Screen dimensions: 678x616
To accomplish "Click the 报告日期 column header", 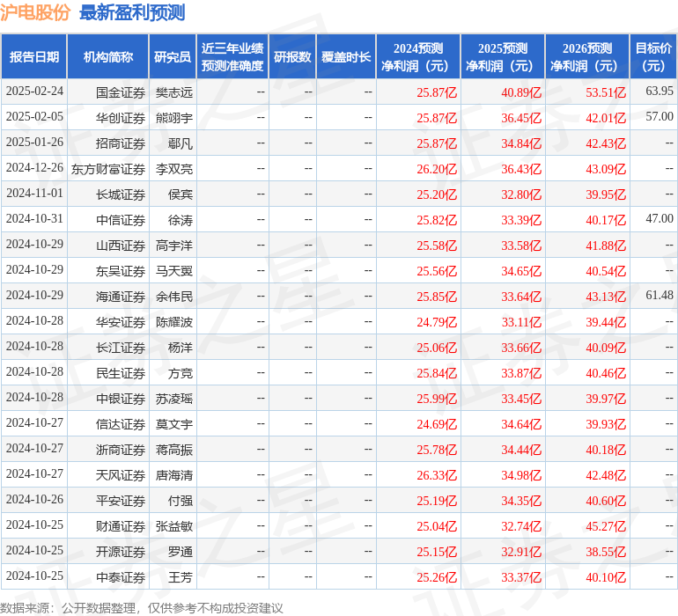I will [x=34, y=56].
